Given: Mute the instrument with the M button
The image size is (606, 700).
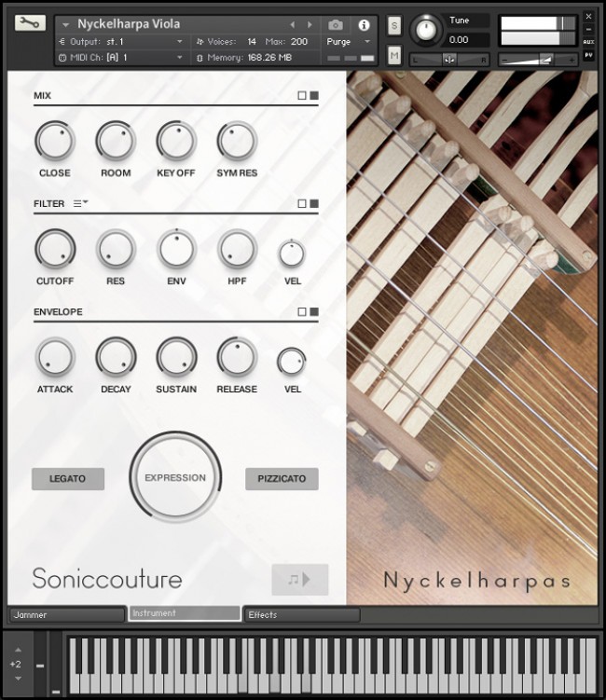Looking at the screenshot, I should click(x=394, y=57).
